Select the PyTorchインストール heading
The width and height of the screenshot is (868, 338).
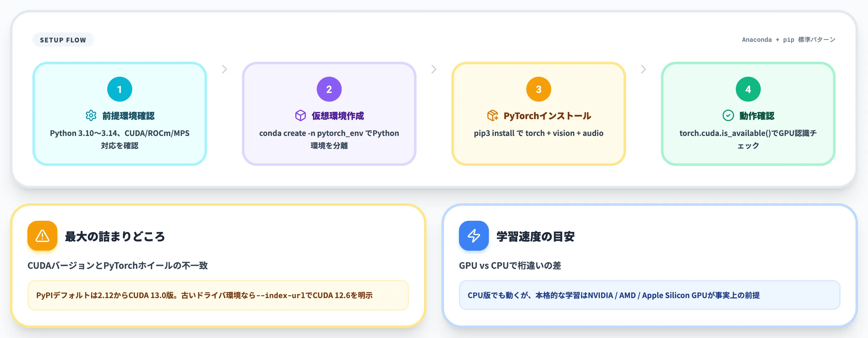pos(547,116)
